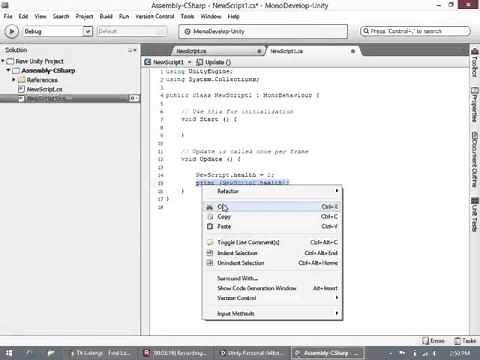
Task: Click the using UnityEngine line
Action: coord(199,71)
